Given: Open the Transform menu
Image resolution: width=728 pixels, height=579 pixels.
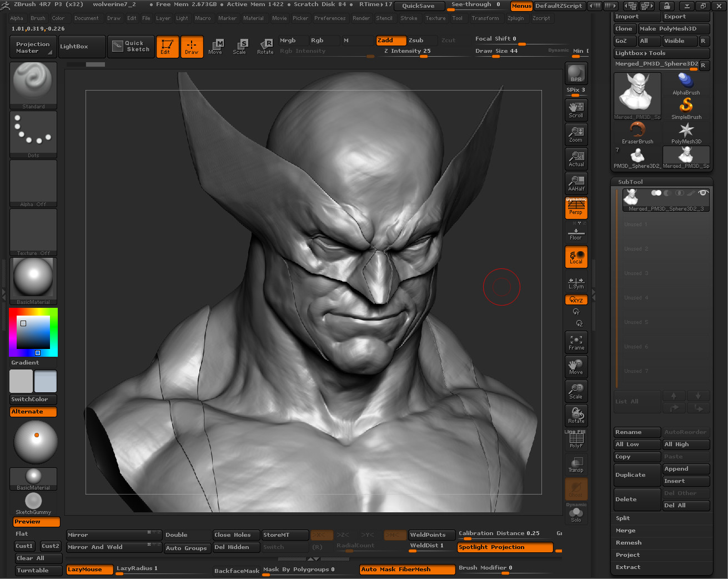Looking at the screenshot, I should pyautogui.click(x=485, y=18).
